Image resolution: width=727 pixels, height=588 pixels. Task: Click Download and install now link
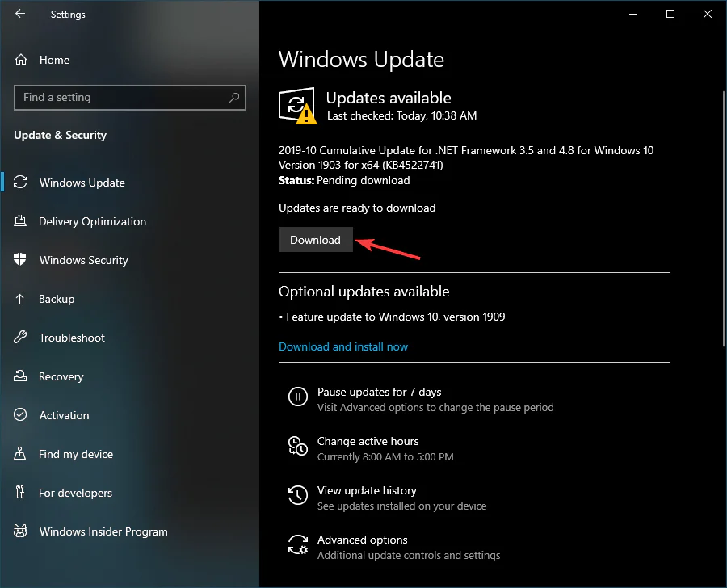click(x=343, y=346)
